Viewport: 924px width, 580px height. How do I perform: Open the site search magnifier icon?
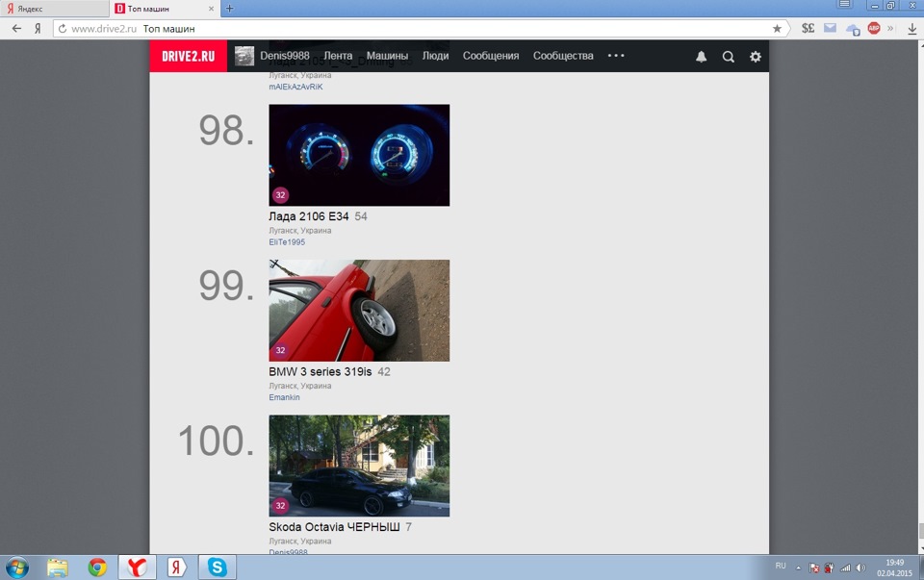click(x=729, y=57)
